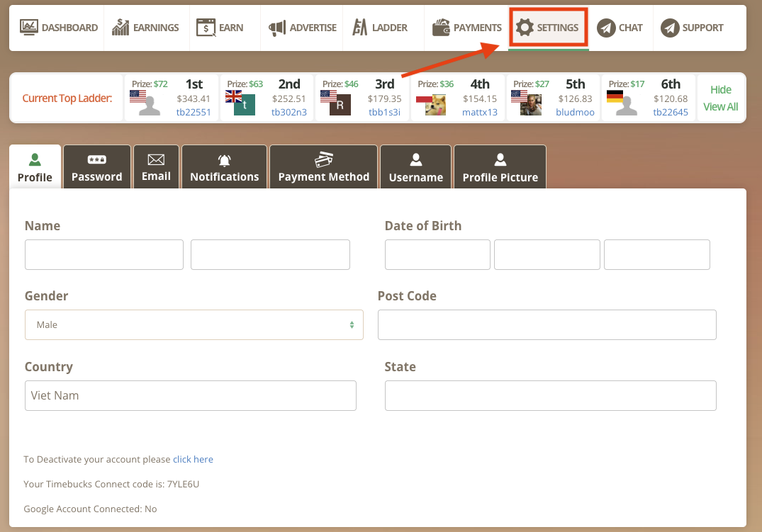Click the deactivate account 'click here' link
The image size is (762, 532).
click(193, 459)
